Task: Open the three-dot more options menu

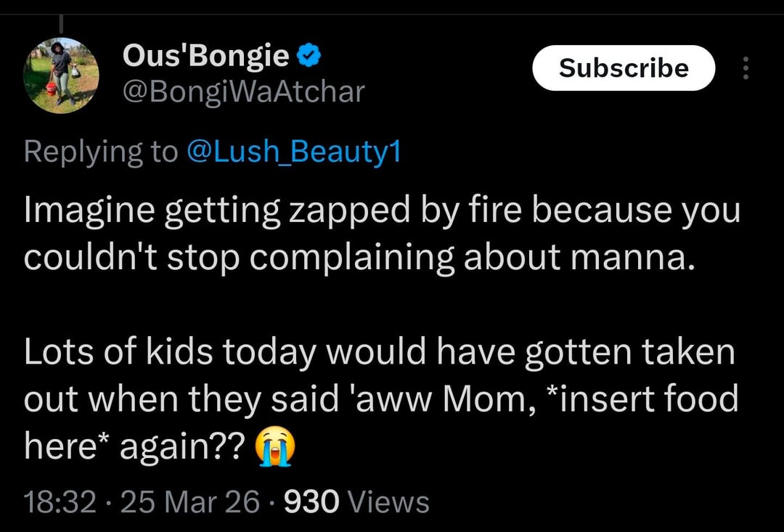Action: click(x=745, y=68)
